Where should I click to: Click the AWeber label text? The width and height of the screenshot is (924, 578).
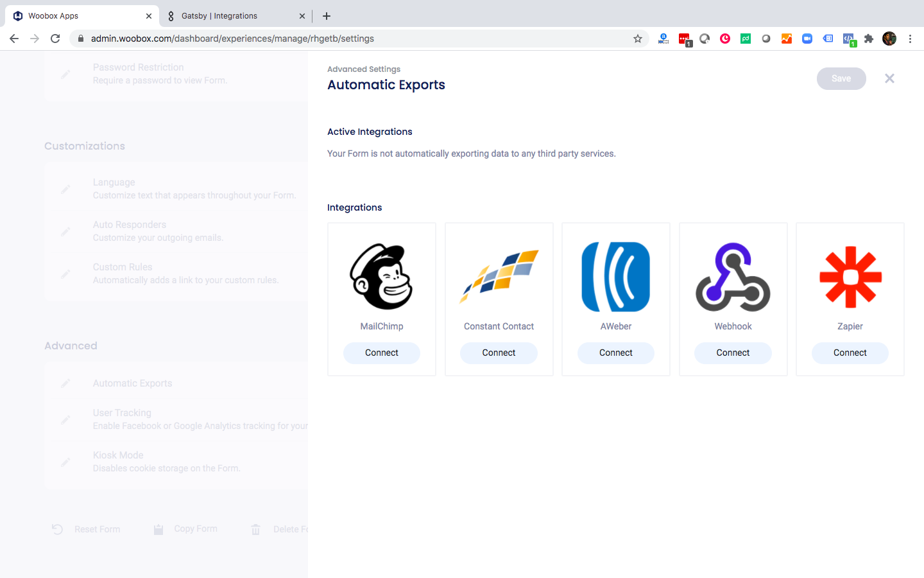(616, 326)
